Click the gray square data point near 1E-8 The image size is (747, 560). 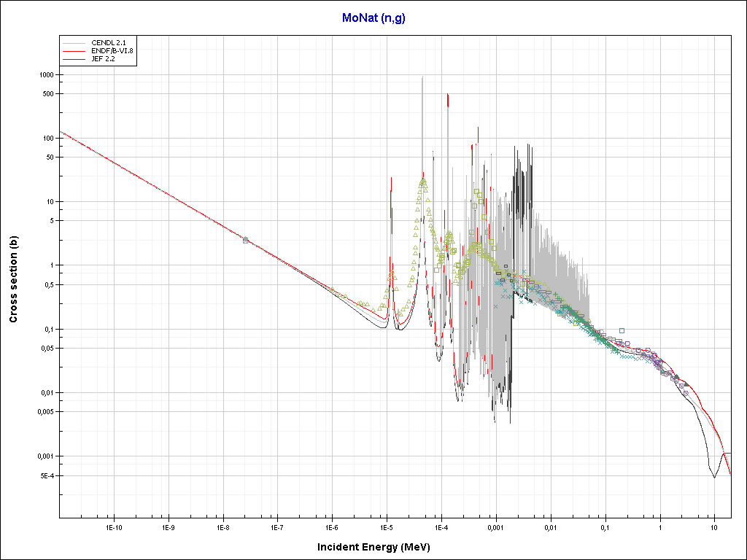coord(246,240)
